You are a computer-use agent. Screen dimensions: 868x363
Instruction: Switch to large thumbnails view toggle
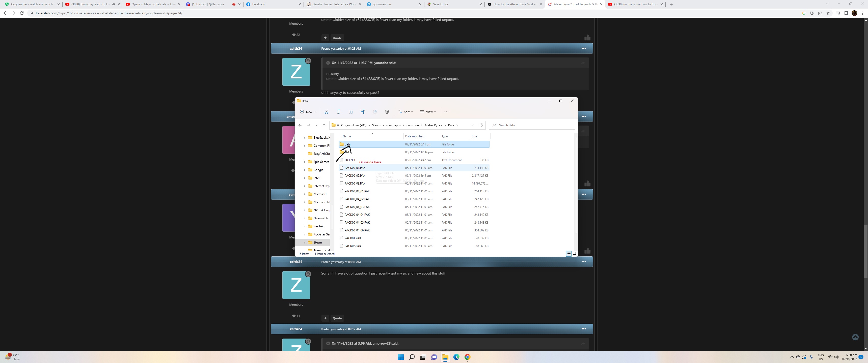click(x=574, y=254)
